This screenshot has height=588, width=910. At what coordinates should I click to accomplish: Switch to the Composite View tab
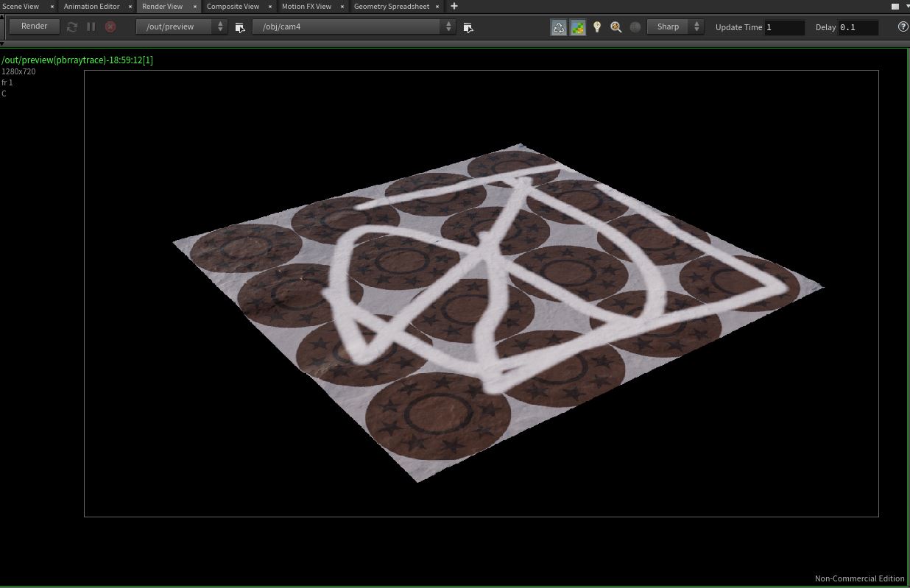pyautogui.click(x=233, y=6)
